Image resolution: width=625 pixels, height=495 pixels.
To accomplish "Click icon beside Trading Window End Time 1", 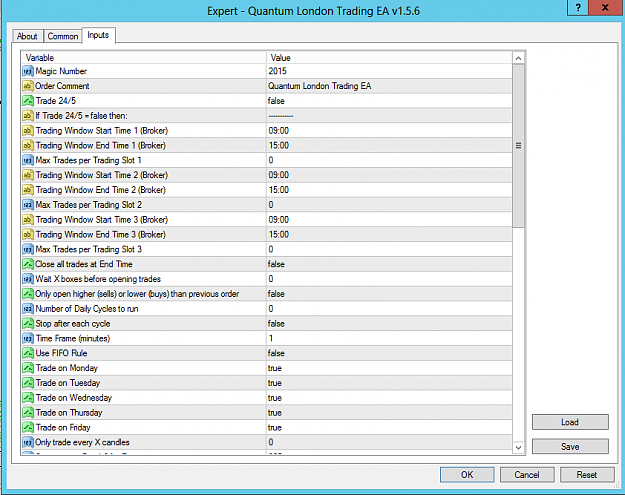I will (x=28, y=145).
